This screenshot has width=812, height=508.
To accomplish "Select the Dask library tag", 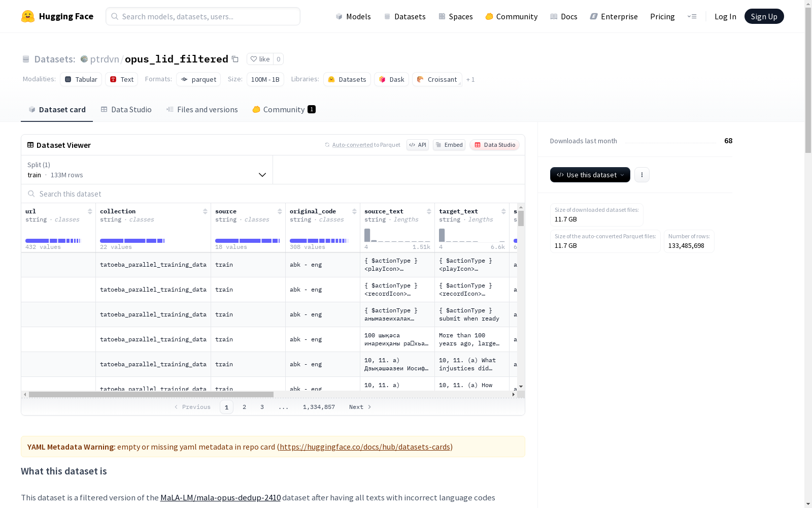I will (392, 79).
